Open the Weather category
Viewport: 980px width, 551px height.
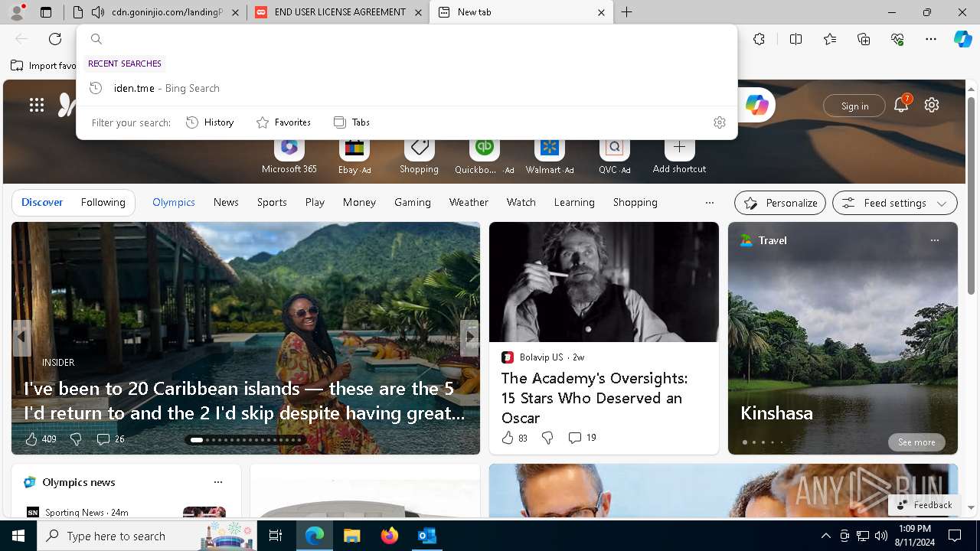(x=469, y=203)
